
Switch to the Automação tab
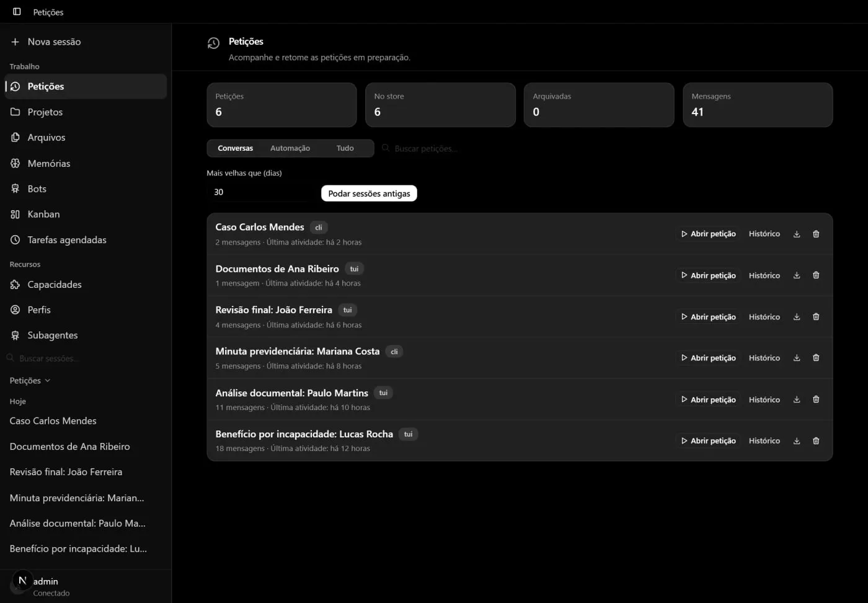tap(290, 148)
